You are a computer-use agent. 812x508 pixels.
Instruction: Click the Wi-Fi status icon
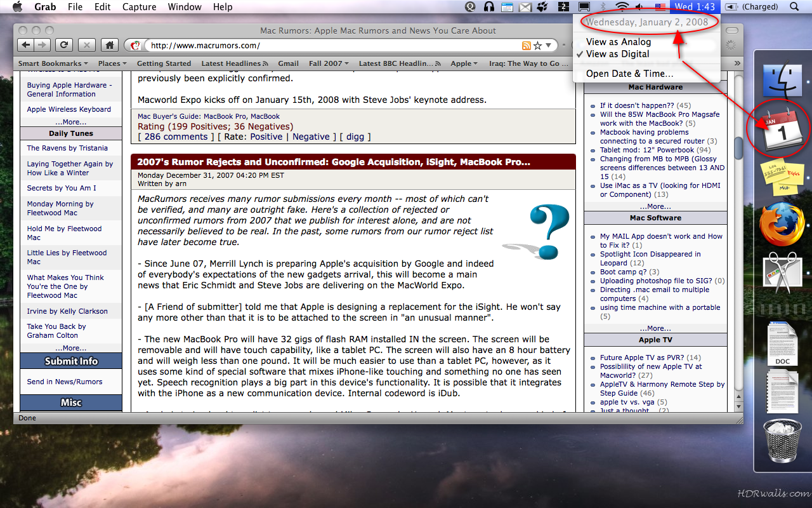(x=622, y=7)
